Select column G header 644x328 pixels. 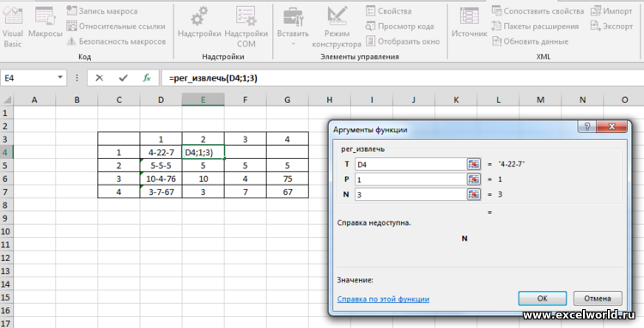pos(287,100)
